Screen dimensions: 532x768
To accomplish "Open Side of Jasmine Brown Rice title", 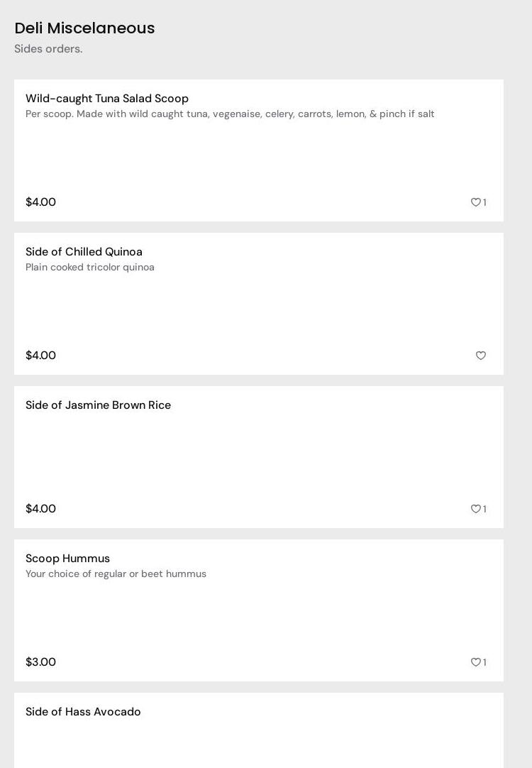I will coord(98,405).
